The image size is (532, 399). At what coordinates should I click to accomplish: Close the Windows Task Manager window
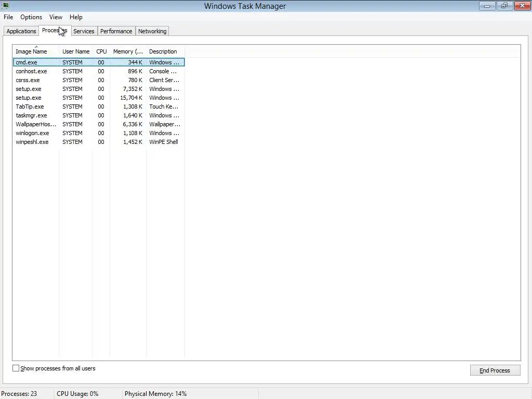coord(523,6)
